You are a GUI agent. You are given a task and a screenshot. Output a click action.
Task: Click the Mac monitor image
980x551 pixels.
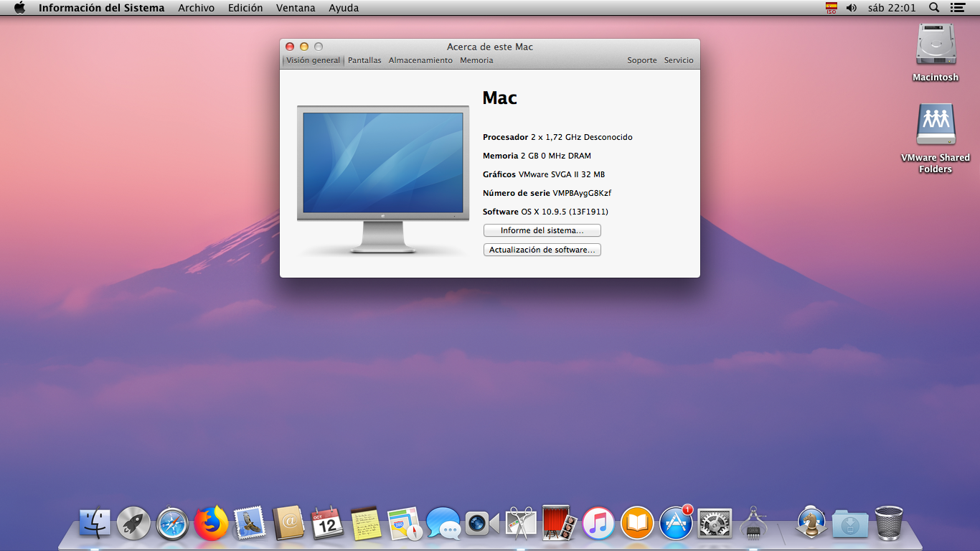coord(383,179)
